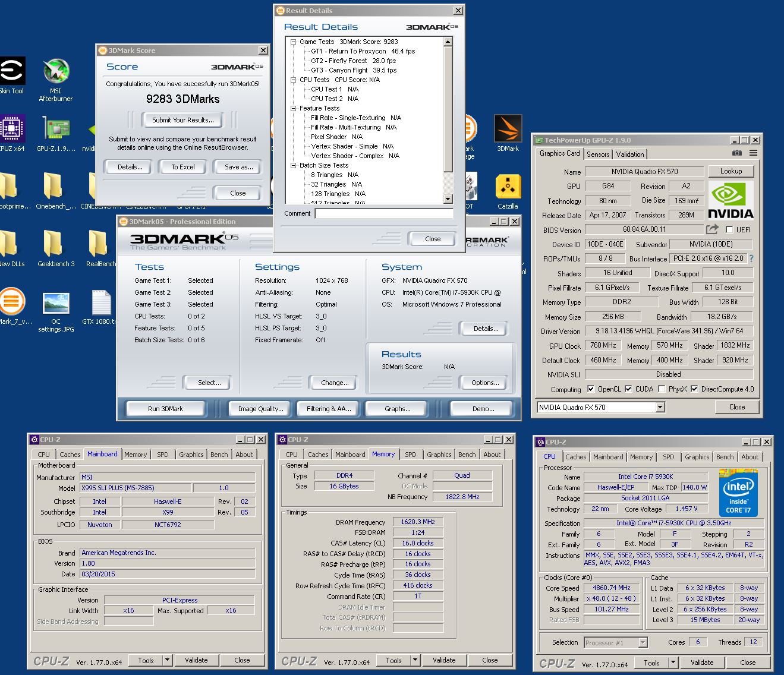This screenshot has height=675, width=784.
Task: Open Tools dropdown arrow in Mainboard CPU-Z window
Action: (x=167, y=660)
